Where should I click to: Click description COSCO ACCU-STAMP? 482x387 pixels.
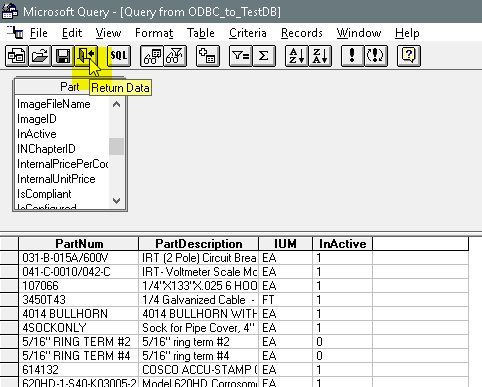[x=199, y=370]
